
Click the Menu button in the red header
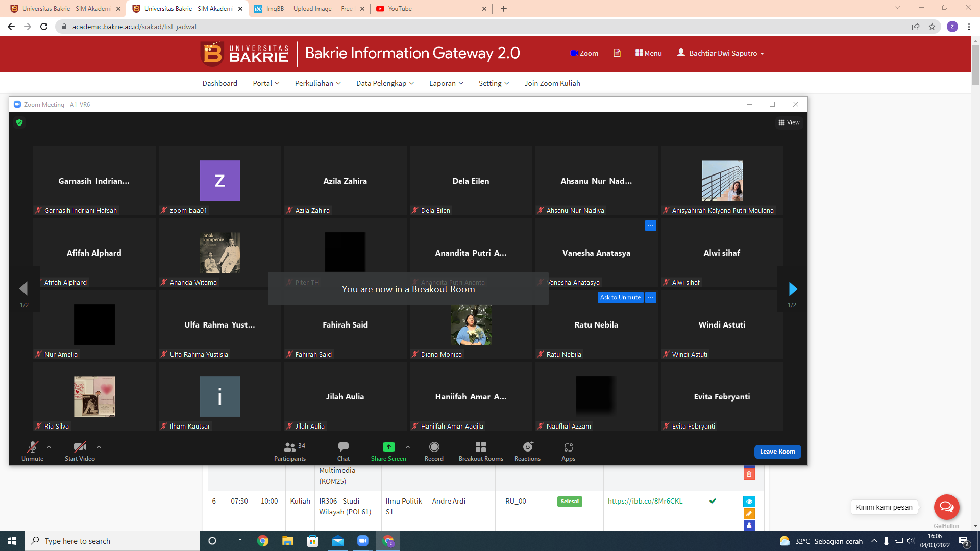coord(648,53)
